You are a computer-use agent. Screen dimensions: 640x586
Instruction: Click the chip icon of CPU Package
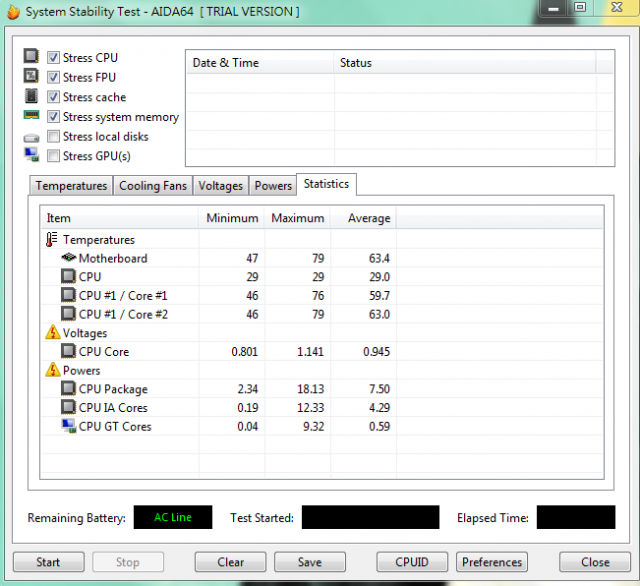point(69,388)
